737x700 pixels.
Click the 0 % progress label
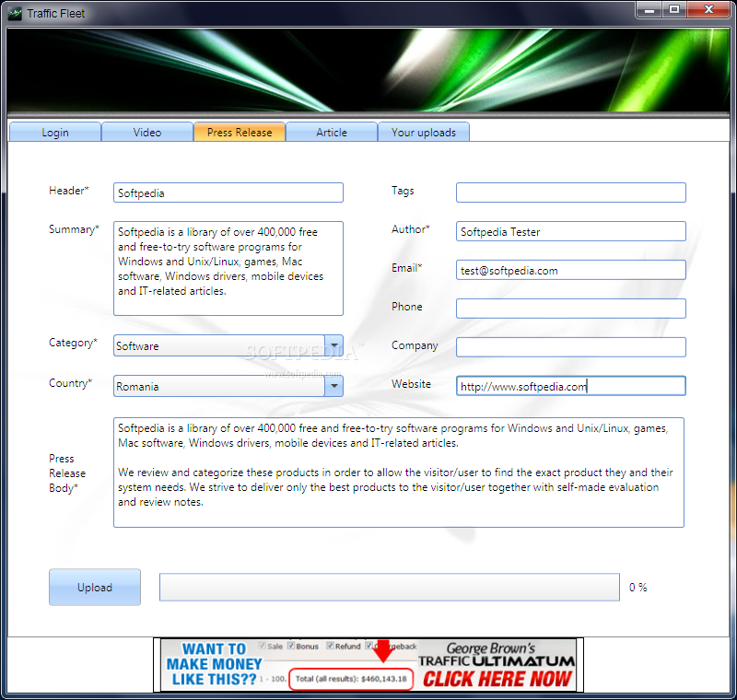pos(638,587)
